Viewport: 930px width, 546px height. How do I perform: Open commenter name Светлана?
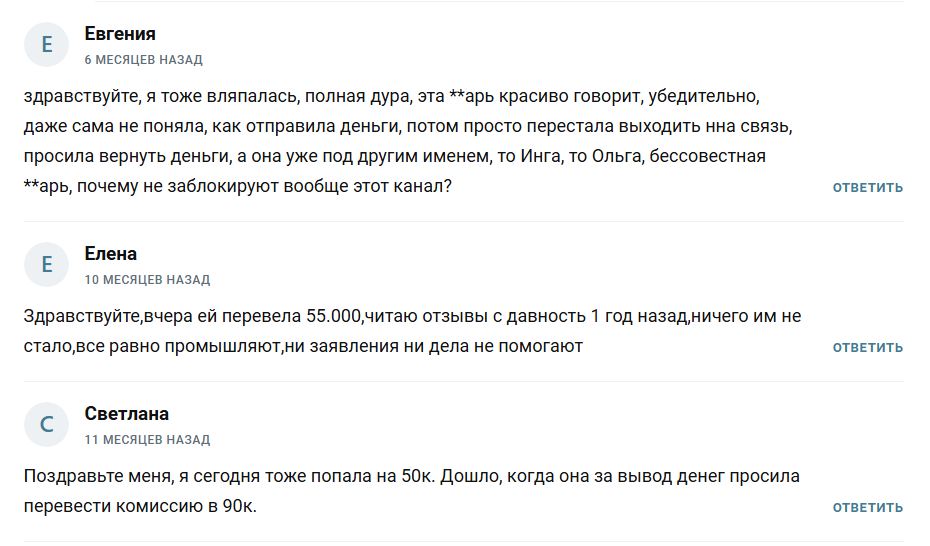127,414
